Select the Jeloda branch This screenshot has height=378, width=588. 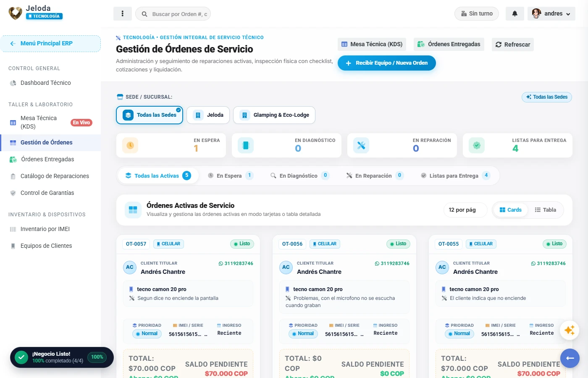pyautogui.click(x=208, y=115)
